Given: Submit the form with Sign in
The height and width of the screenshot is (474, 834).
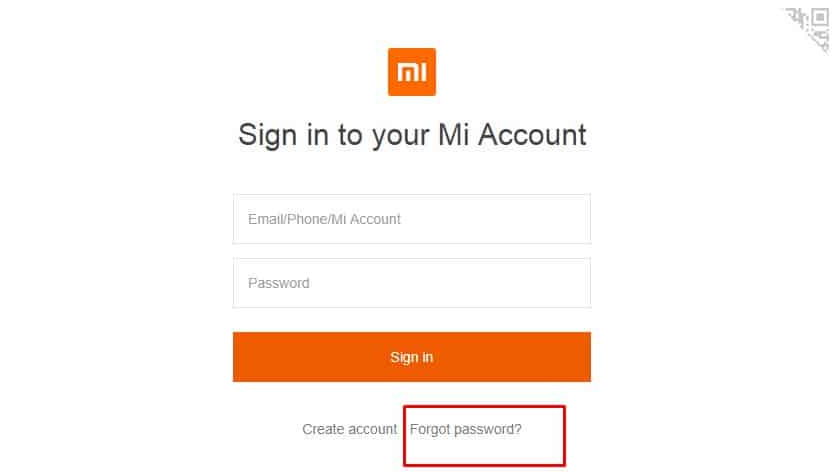Looking at the screenshot, I should coord(412,357).
